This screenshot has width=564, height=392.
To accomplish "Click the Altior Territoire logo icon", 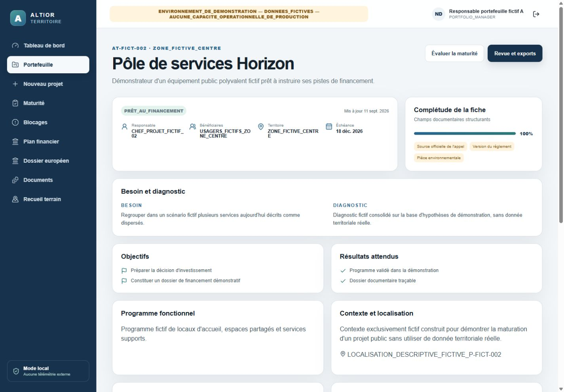I will [x=18, y=18].
